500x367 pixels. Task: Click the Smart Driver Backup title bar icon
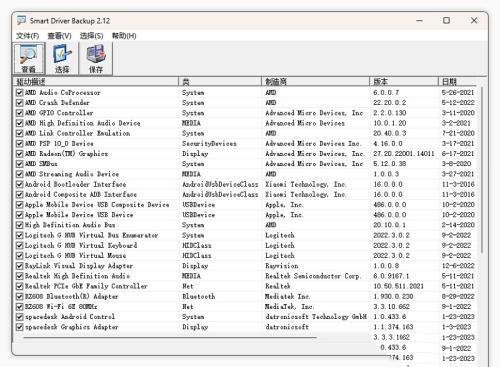click(x=21, y=21)
